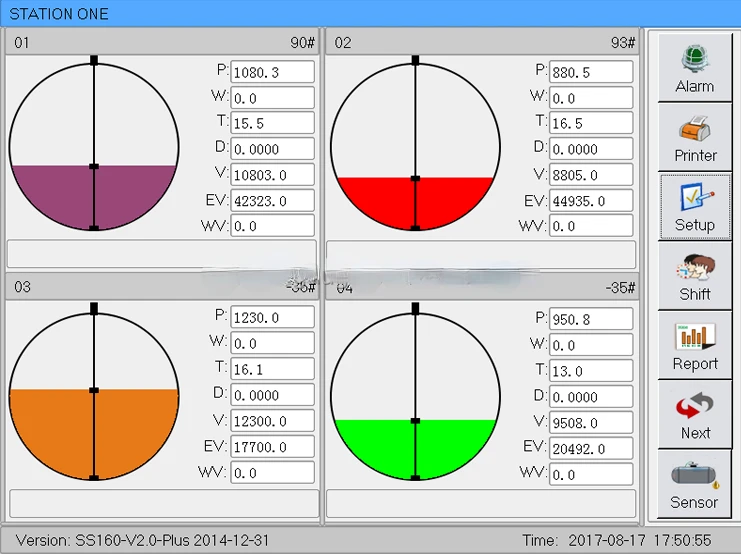The height and width of the screenshot is (554, 741).
Task: Click tank 04 V field 9508.0
Action: point(591,423)
